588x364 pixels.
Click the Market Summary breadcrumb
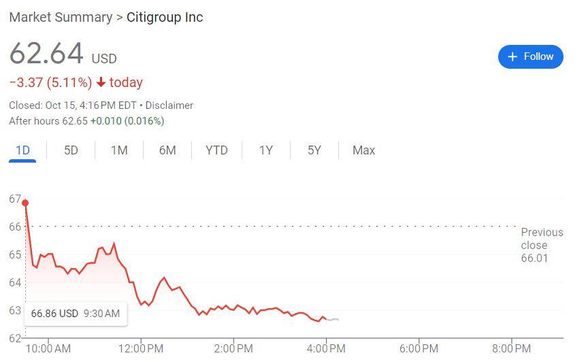pyautogui.click(x=61, y=17)
